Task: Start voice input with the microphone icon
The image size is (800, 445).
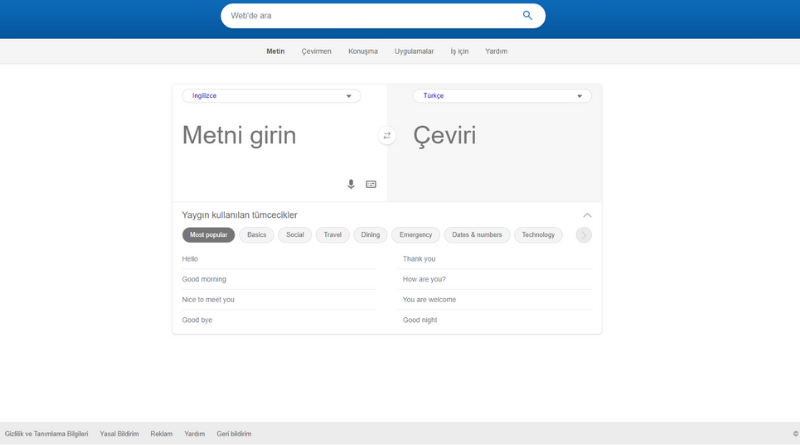Action: pyautogui.click(x=351, y=184)
